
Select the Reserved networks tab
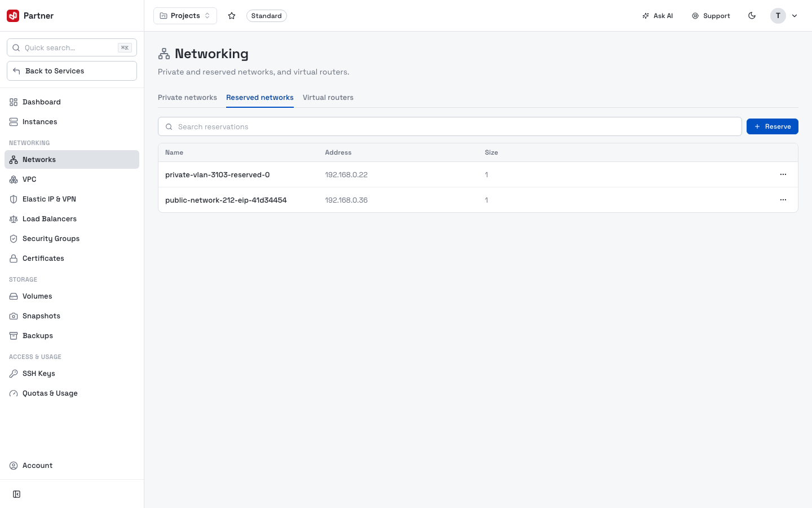click(260, 98)
